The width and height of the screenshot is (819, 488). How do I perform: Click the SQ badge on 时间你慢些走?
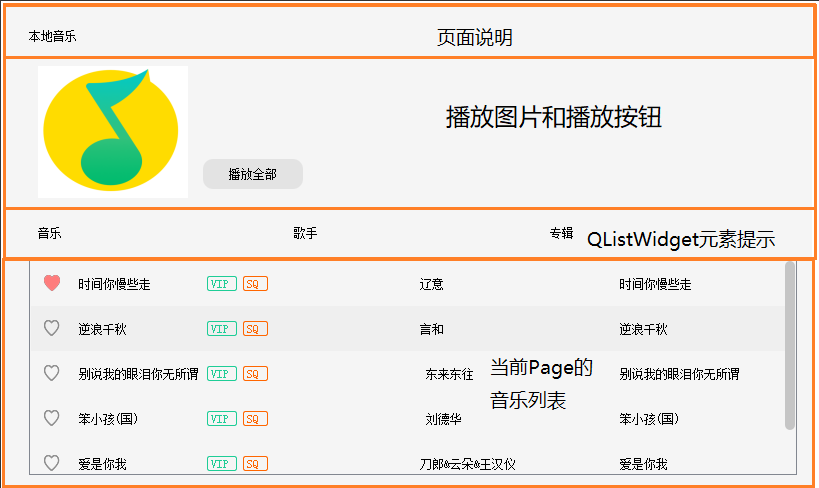(x=255, y=284)
